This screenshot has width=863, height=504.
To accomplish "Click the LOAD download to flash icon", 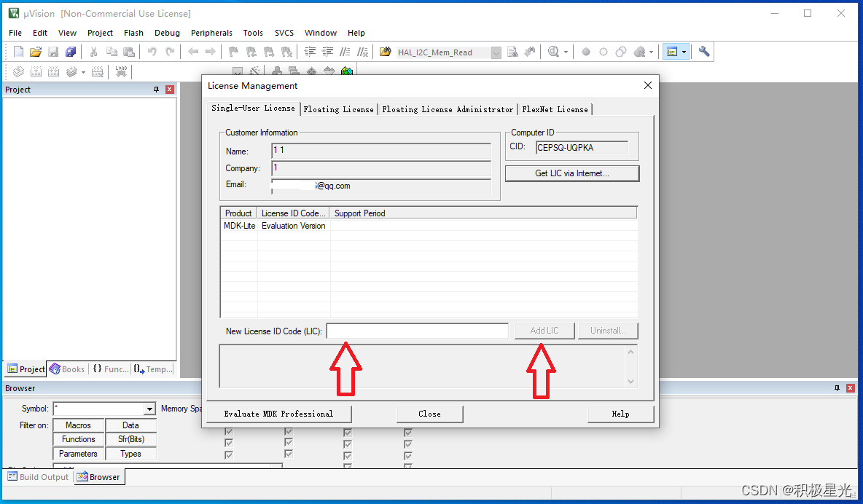I will click(121, 71).
